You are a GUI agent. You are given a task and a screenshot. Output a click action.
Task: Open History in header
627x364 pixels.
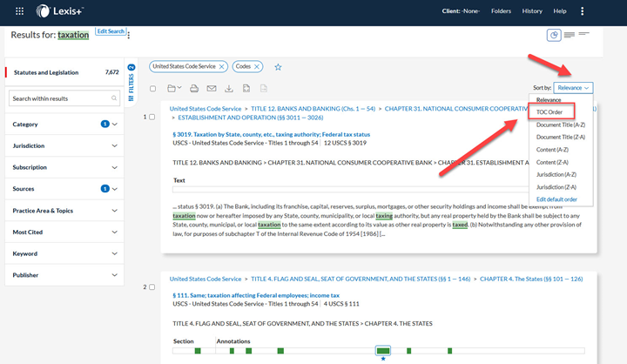[532, 11]
